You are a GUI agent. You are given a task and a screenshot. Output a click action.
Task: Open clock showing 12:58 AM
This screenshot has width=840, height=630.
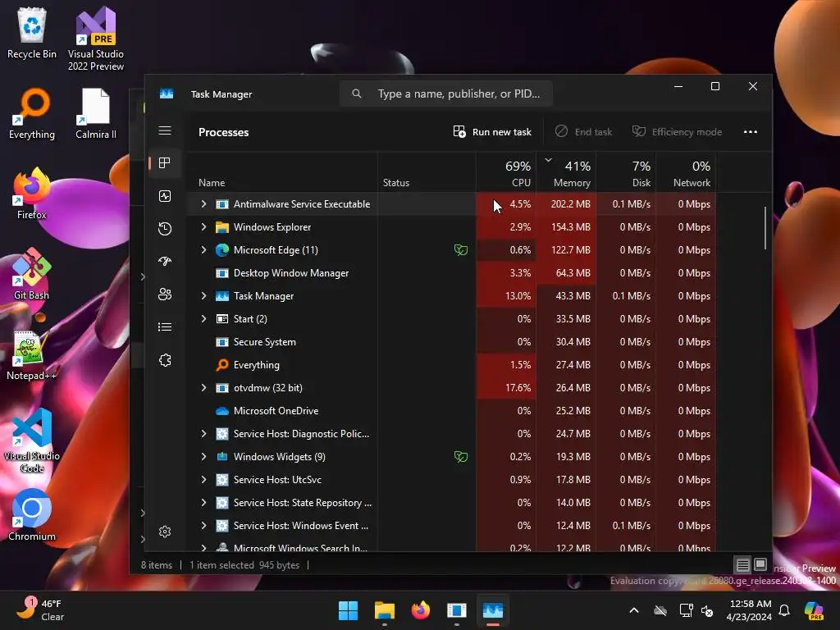749,610
